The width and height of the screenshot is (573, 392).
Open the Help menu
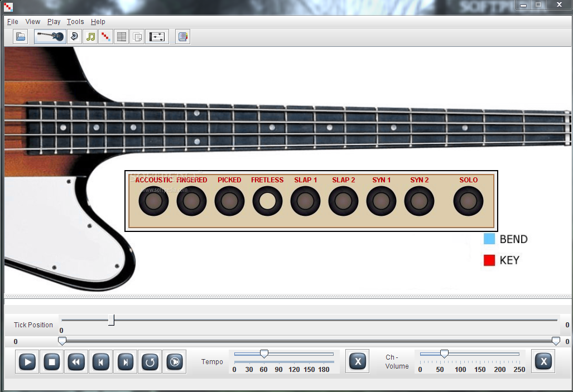98,22
